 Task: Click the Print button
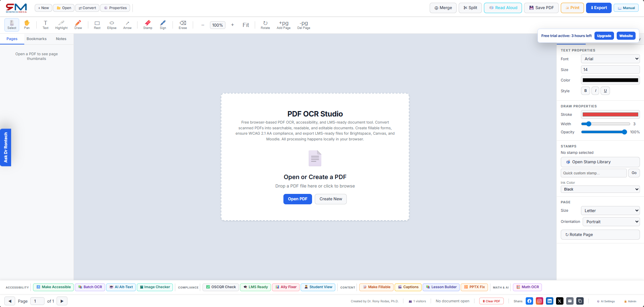point(572,8)
